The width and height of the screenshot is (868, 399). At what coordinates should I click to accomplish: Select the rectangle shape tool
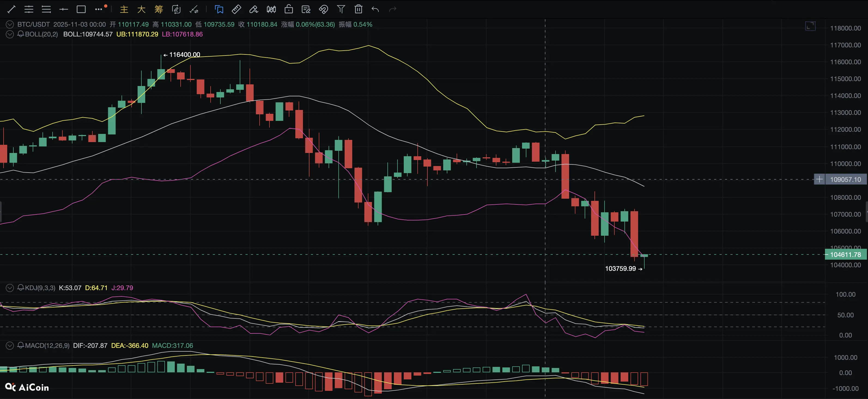coord(81,9)
